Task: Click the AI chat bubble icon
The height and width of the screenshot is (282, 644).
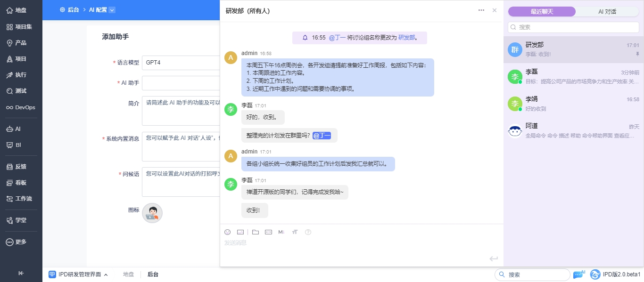Action: pos(578,274)
